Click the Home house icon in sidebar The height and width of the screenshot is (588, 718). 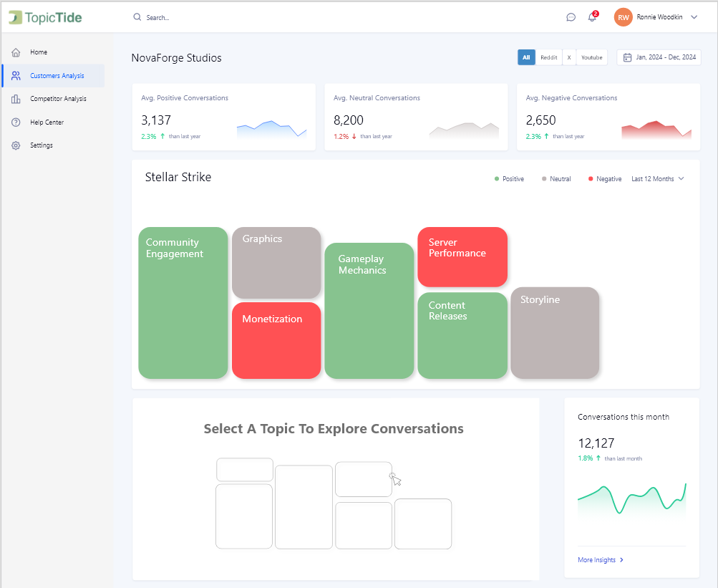(x=16, y=52)
